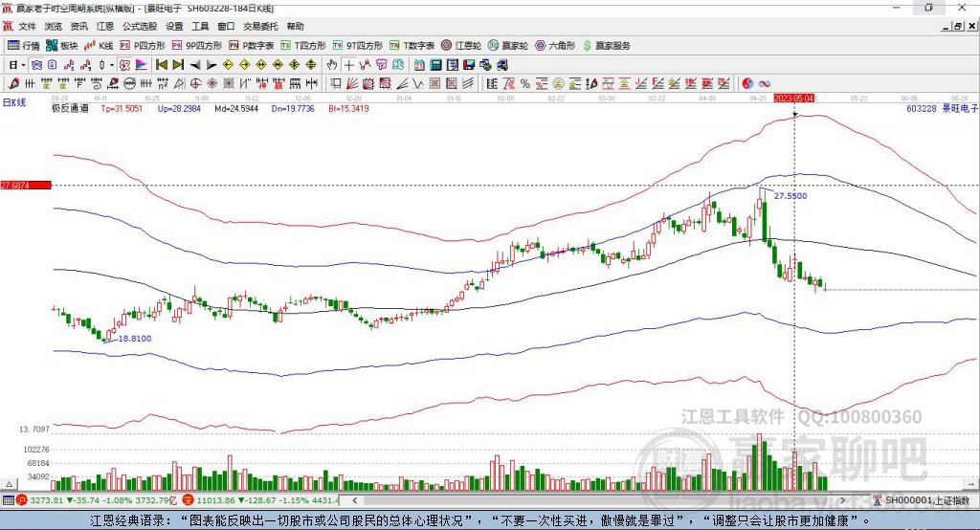Click the first yellow diamond arrow icon
The width and height of the screenshot is (980, 530).
tap(228, 65)
